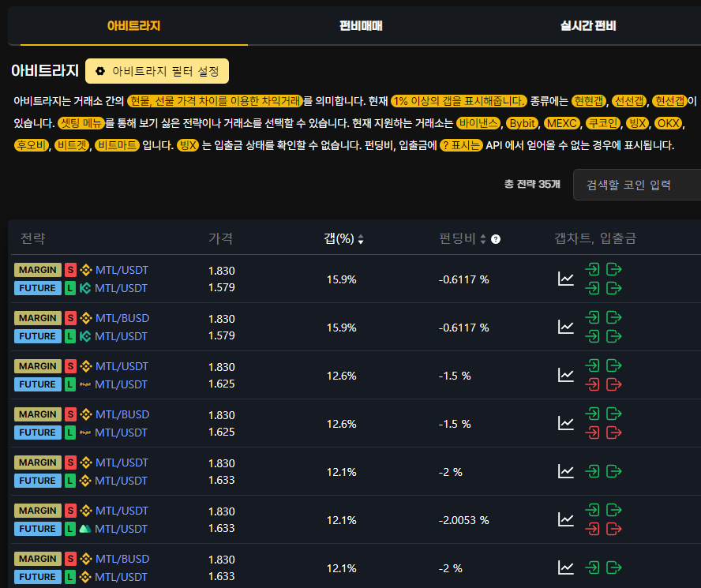Click MARGIN badge in MTL/USDT 12.6% row
Viewport: 701px width, 588px height.
(x=38, y=366)
